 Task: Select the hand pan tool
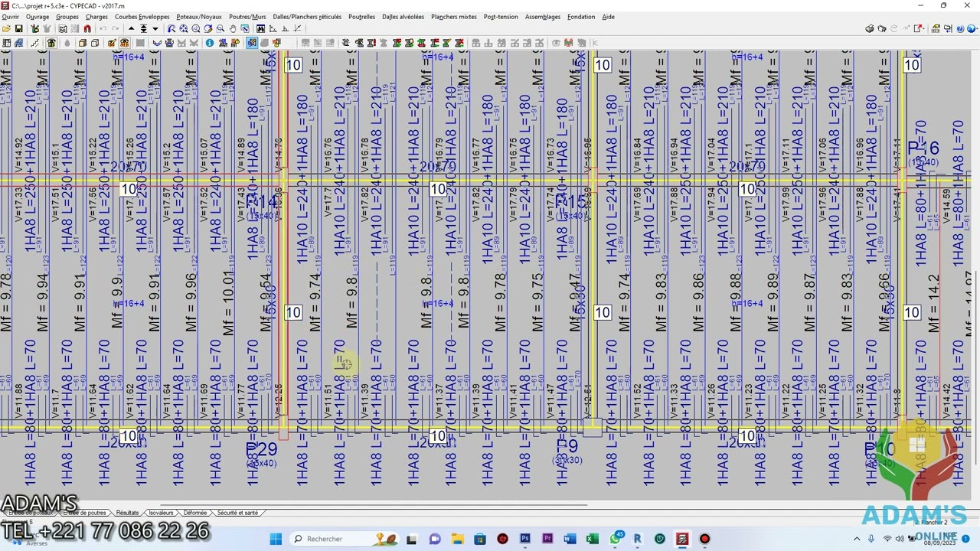coord(233,28)
